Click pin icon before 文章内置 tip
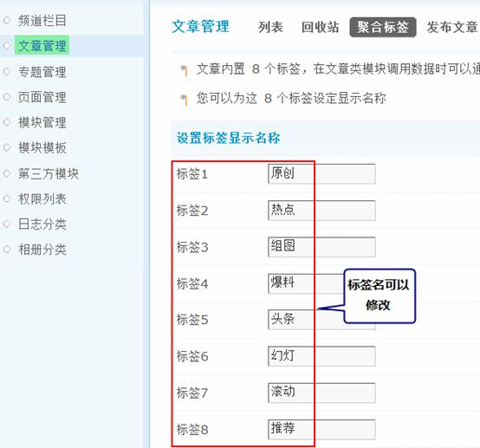Image resolution: width=480 pixels, height=448 pixels. pos(184,70)
